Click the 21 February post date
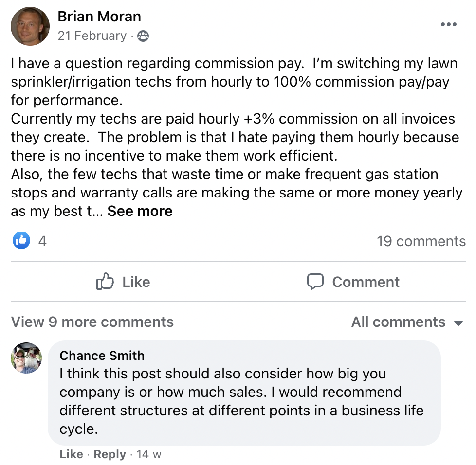Viewport: 476px width, 465px height. (92, 36)
